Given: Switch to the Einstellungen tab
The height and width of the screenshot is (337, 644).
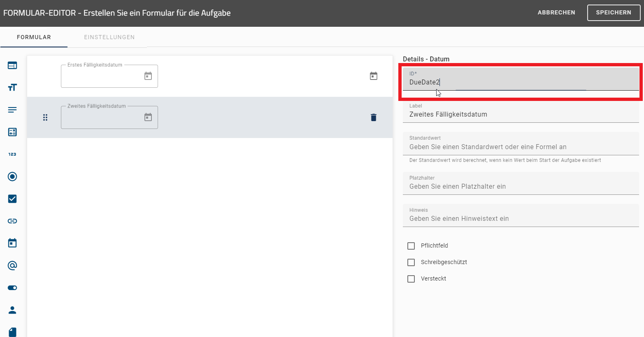Looking at the screenshot, I should click(x=109, y=37).
